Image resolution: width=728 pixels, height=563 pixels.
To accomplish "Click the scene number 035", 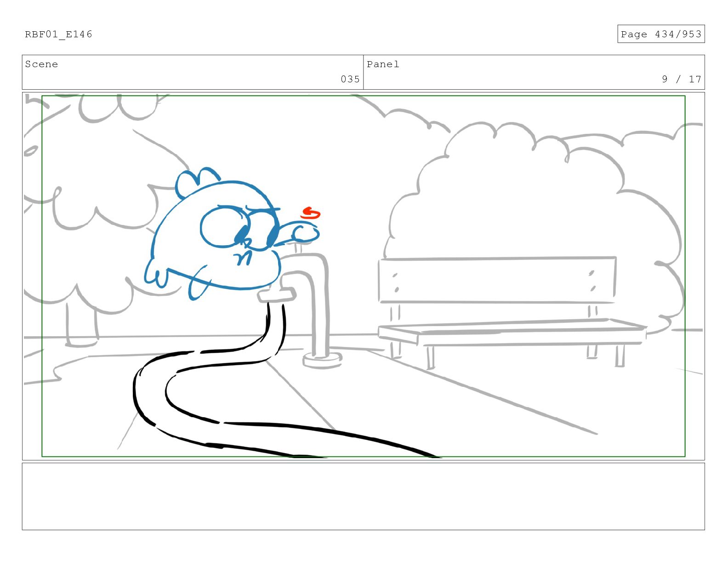I will coord(350,79).
